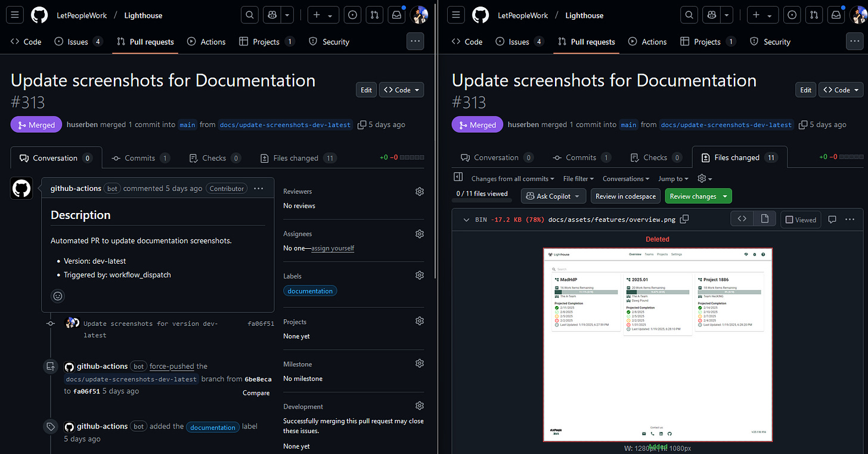The height and width of the screenshot is (454, 868).
Task: Open Assignees gear settings in left window
Action: (420, 234)
